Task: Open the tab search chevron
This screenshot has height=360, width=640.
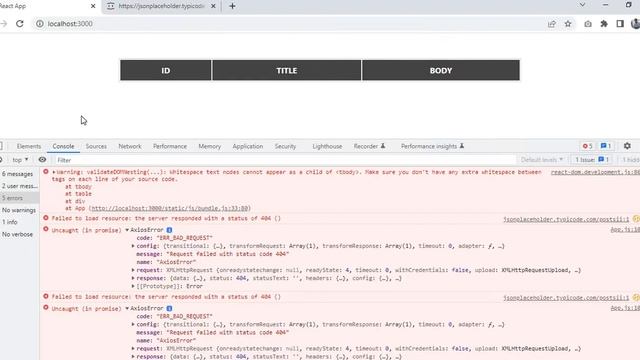Action: 582,5
